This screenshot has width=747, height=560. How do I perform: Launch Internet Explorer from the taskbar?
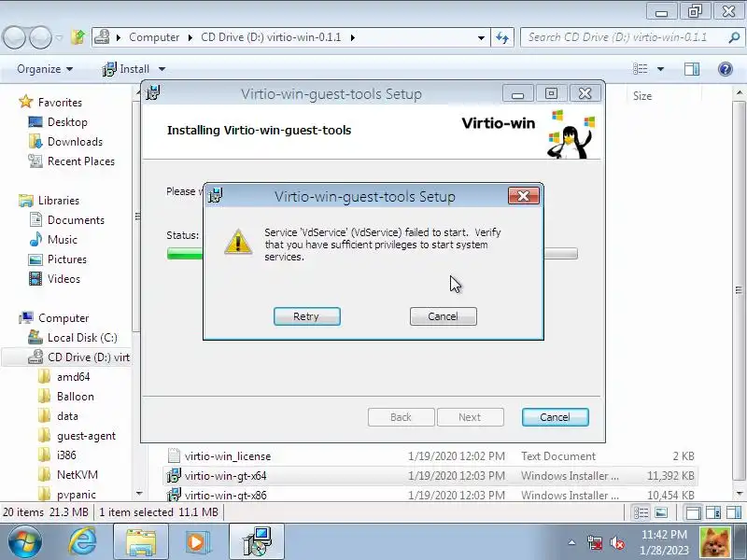tap(82, 542)
